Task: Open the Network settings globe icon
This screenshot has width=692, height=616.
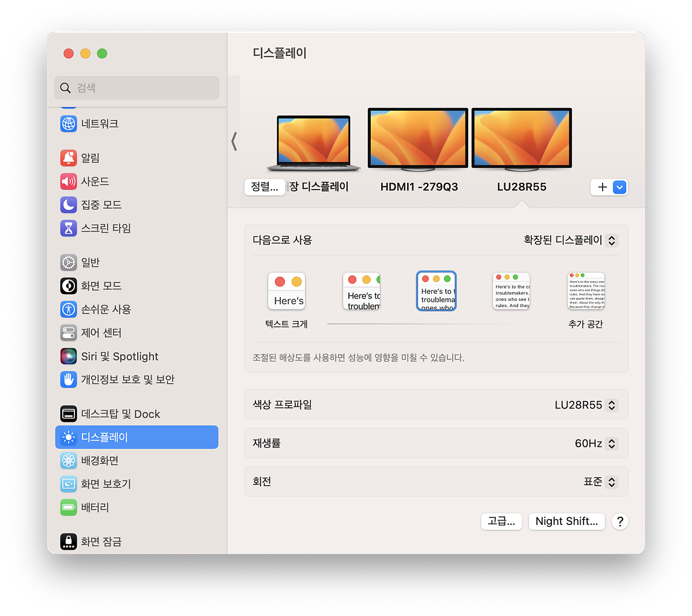Action: [x=69, y=124]
